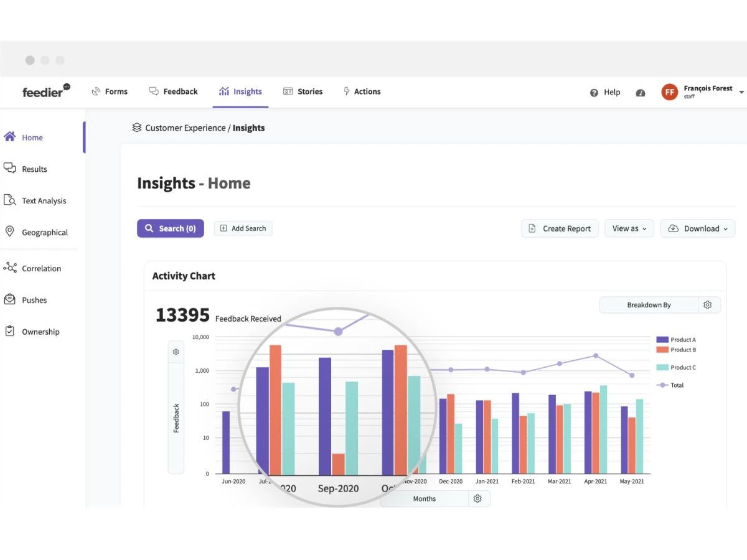The width and height of the screenshot is (747, 560).
Task: Open the Months axis selector
Action: point(425,498)
